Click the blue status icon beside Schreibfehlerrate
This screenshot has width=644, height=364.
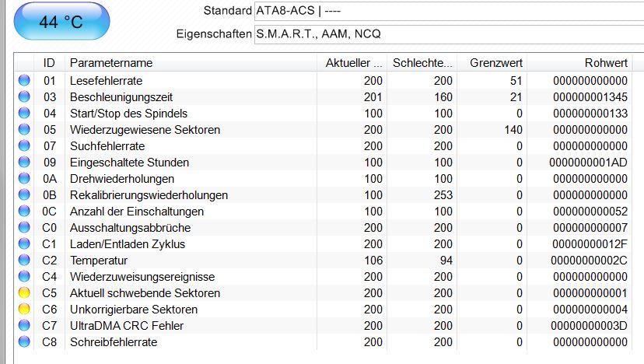point(23,342)
